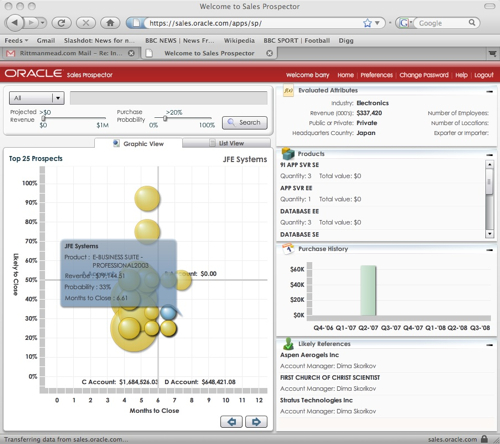This screenshot has height=444, width=500.
Task: Click the Products list scrollbar thumb
Action: click(489, 181)
